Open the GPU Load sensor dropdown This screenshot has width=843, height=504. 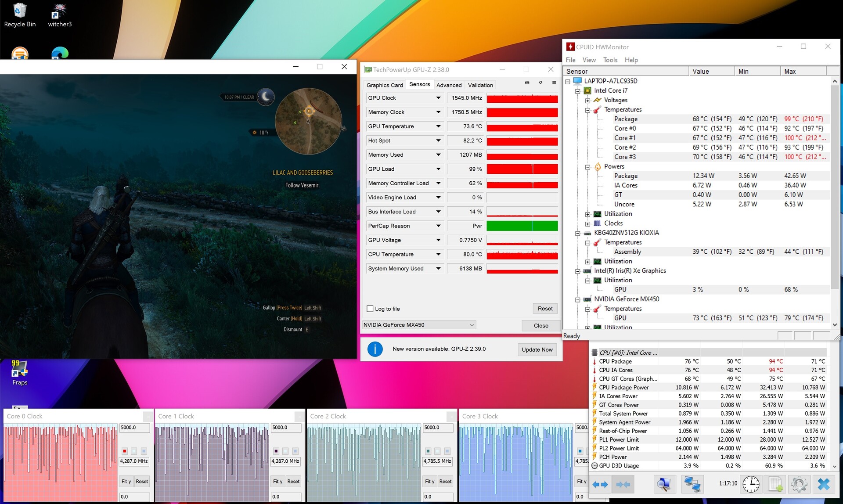[438, 169]
